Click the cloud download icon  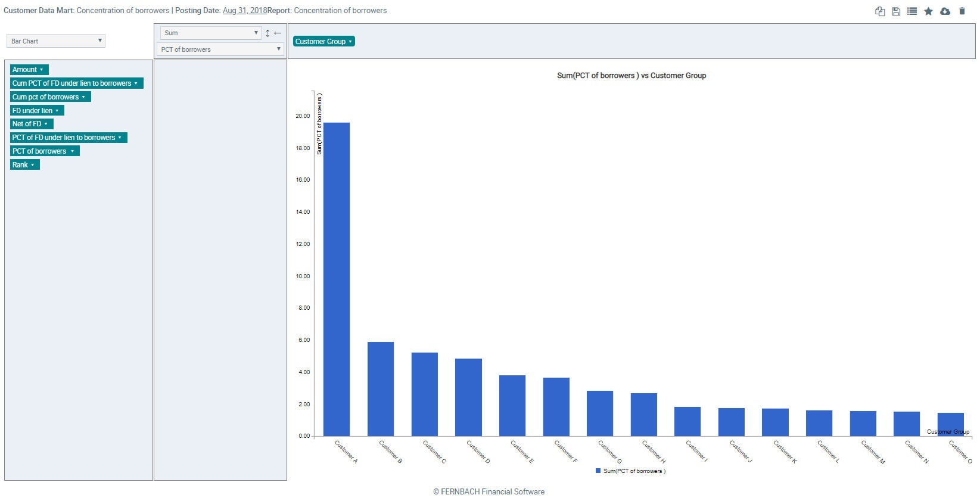coord(945,11)
